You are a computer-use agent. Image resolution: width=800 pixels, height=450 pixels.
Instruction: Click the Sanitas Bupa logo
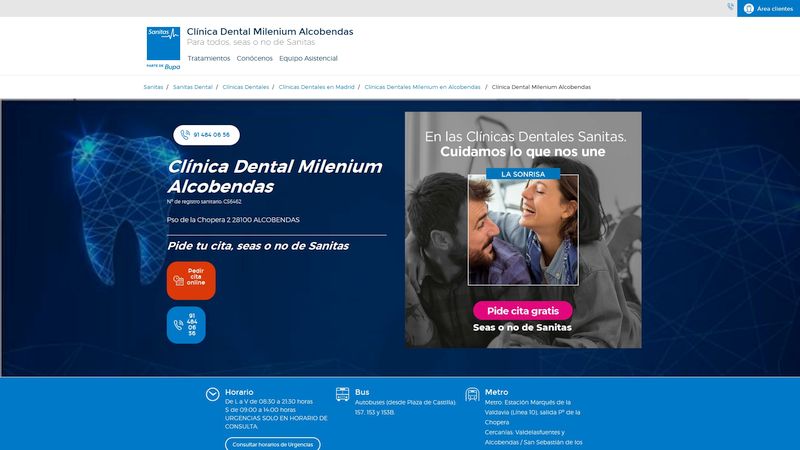tap(163, 48)
